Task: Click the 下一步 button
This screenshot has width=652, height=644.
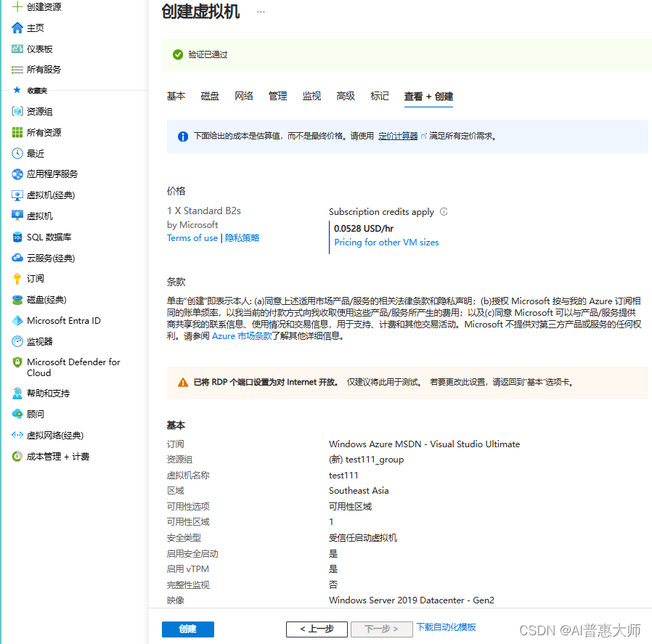Action: [381, 629]
